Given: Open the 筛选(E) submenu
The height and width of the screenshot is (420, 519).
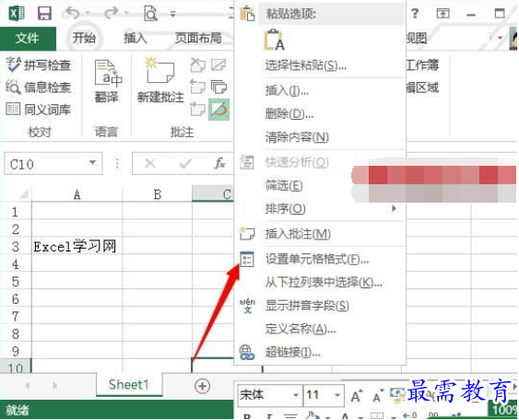Looking at the screenshot, I should tap(284, 185).
